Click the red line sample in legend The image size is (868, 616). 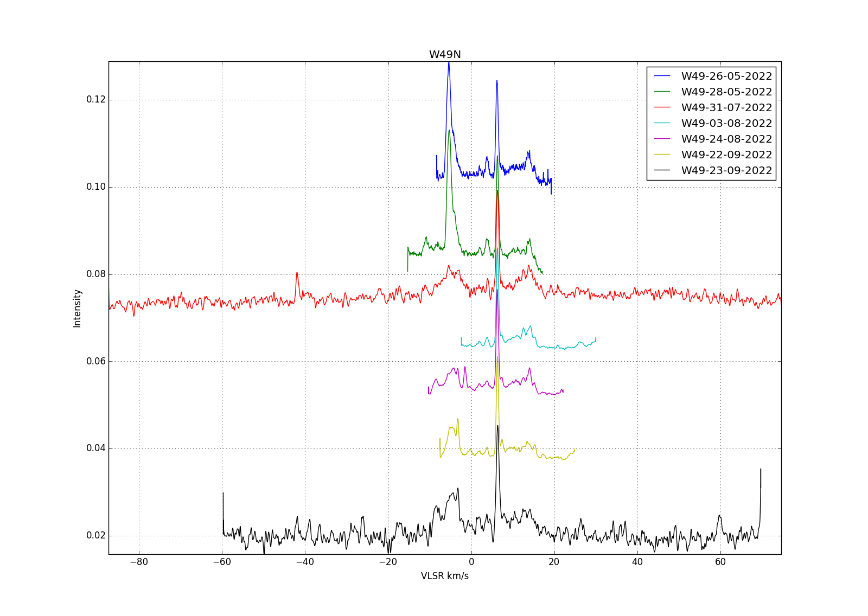(x=662, y=107)
